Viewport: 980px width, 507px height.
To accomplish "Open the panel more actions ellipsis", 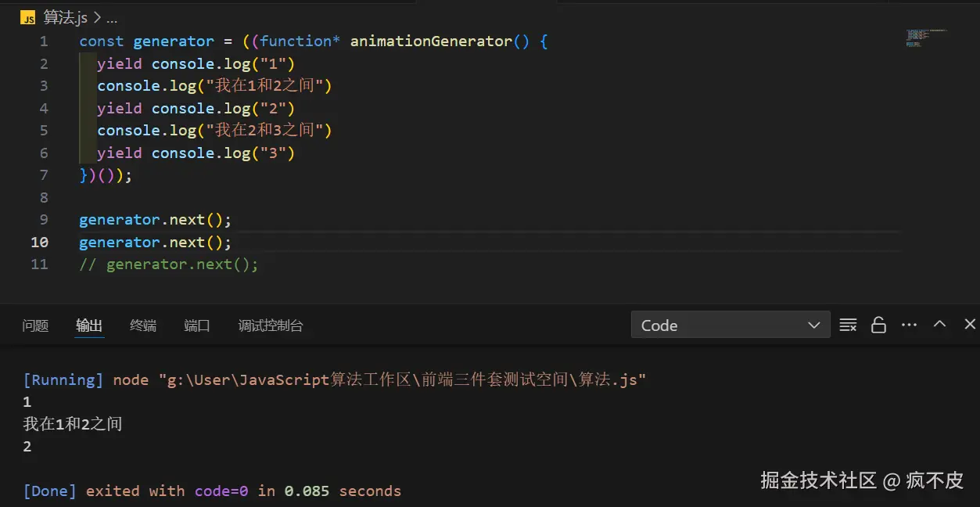I will coord(909,325).
